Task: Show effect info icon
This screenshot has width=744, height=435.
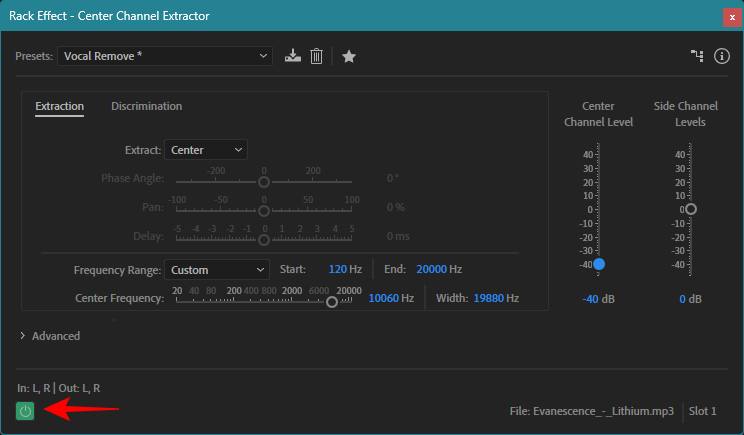Action: tap(722, 56)
